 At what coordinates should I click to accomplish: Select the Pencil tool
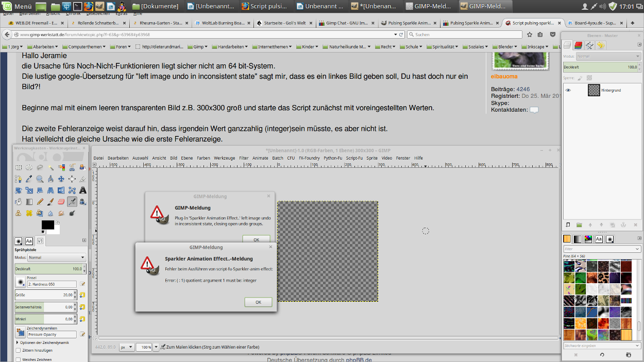(40, 202)
